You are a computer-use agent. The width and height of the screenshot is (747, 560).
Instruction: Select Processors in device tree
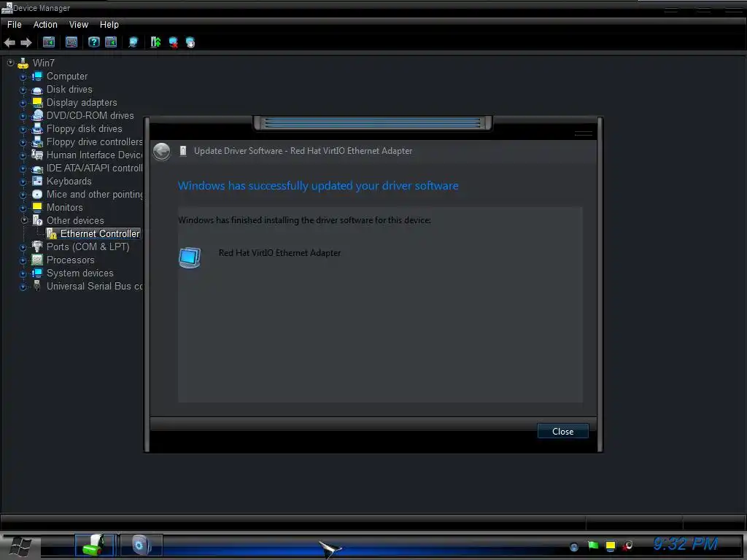tap(71, 260)
